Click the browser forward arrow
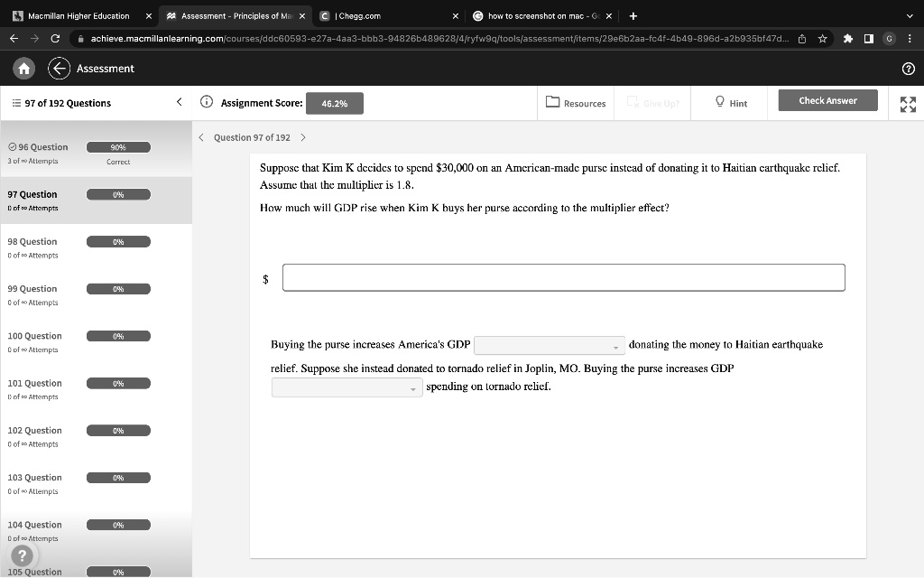 click(x=34, y=38)
